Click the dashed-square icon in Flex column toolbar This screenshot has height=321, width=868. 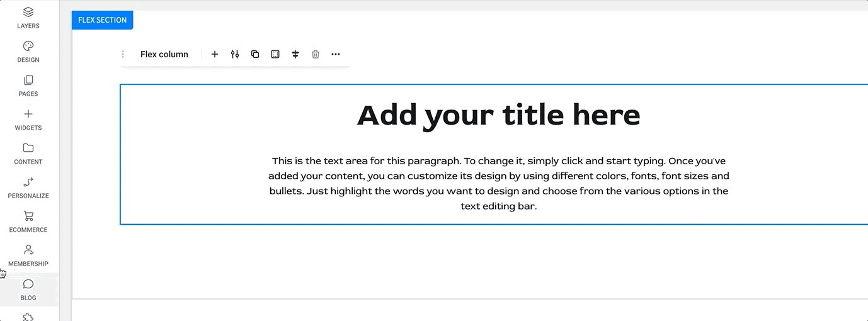275,54
